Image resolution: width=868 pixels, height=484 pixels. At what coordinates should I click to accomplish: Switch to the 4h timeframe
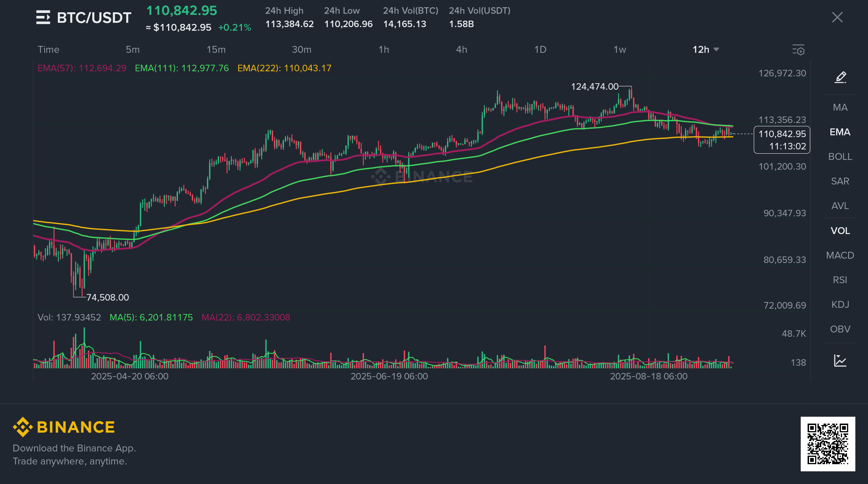pyautogui.click(x=461, y=50)
